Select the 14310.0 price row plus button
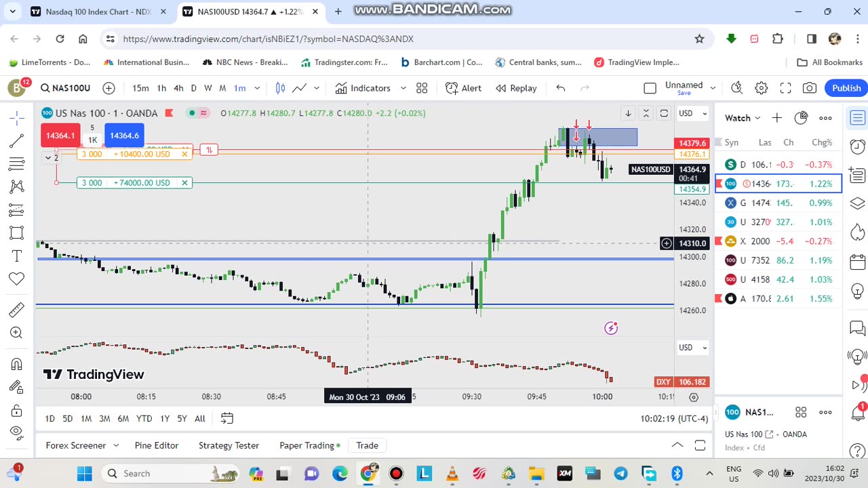 667,243
